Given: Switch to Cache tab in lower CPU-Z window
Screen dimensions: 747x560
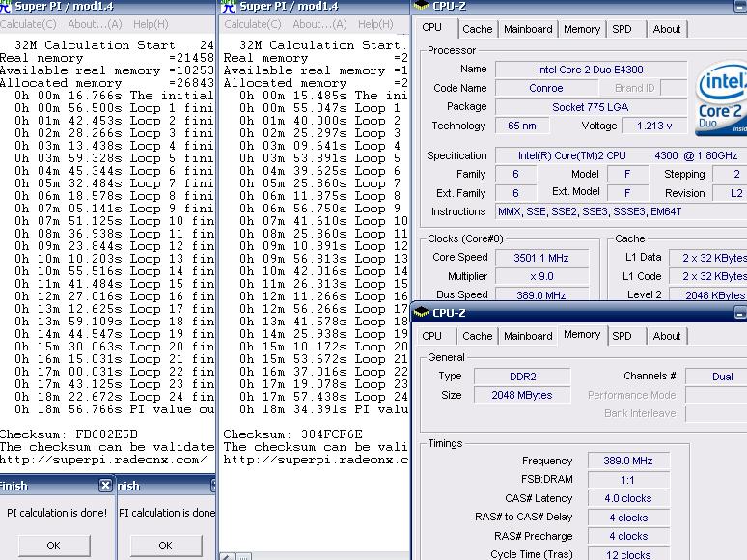Looking at the screenshot, I should coord(478,336).
